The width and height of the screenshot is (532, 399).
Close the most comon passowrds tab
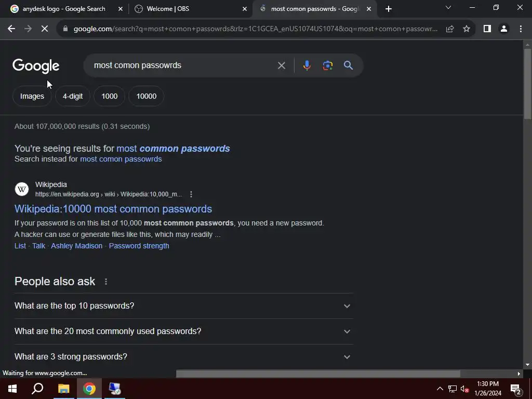pos(369,9)
